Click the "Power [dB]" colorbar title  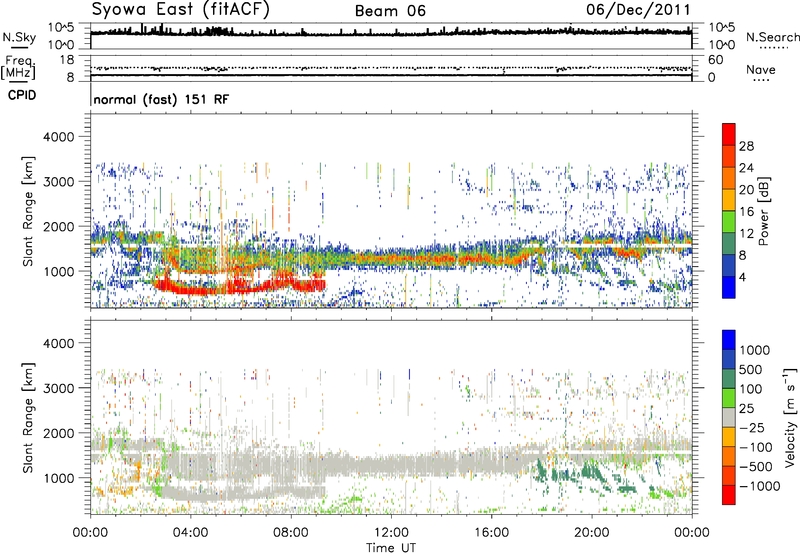click(763, 211)
